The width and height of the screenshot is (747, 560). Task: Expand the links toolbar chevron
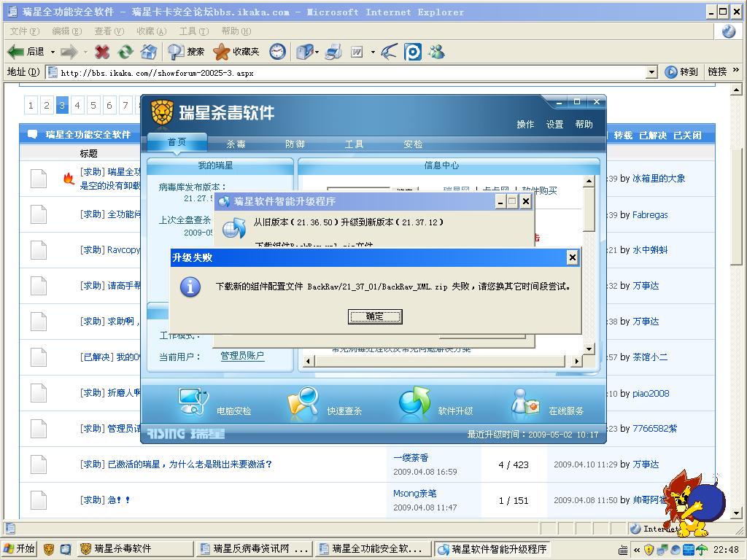735,71
